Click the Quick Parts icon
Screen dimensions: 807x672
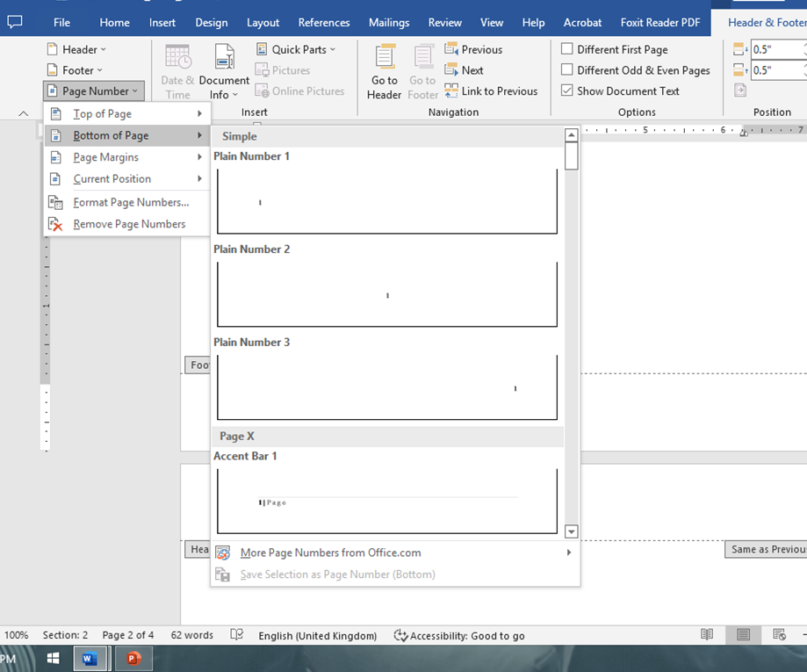click(x=262, y=49)
